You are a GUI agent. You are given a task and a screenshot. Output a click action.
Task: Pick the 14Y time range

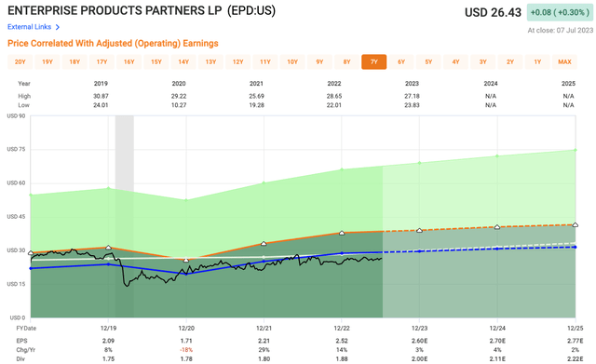tap(183, 62)
